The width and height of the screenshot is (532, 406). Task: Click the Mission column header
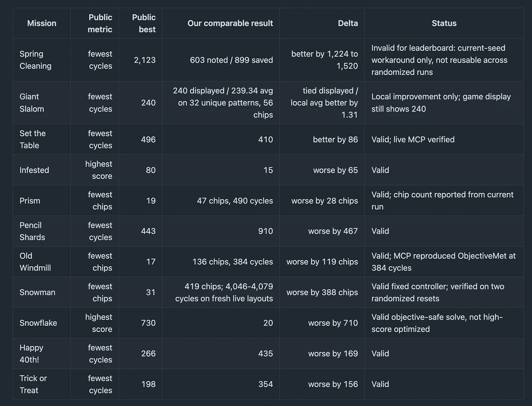[x=42, y=23]
